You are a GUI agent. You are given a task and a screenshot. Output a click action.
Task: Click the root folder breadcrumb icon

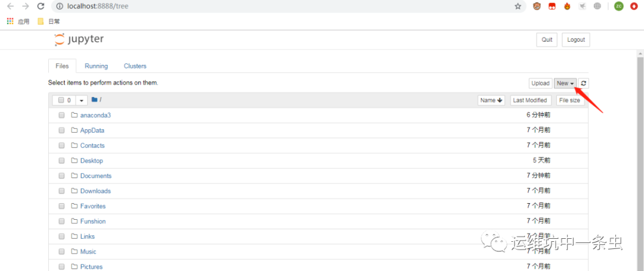[94, 100]
